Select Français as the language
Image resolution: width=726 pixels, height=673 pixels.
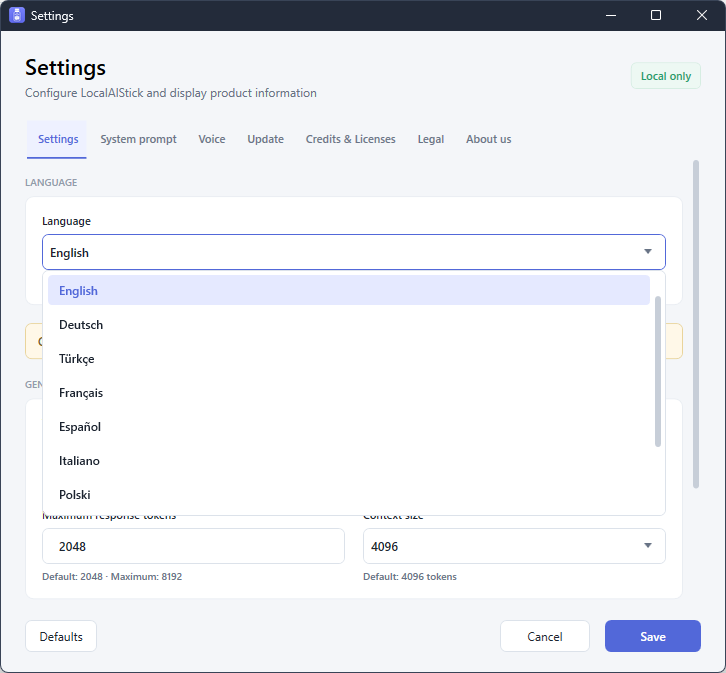[x=349, y=393]
